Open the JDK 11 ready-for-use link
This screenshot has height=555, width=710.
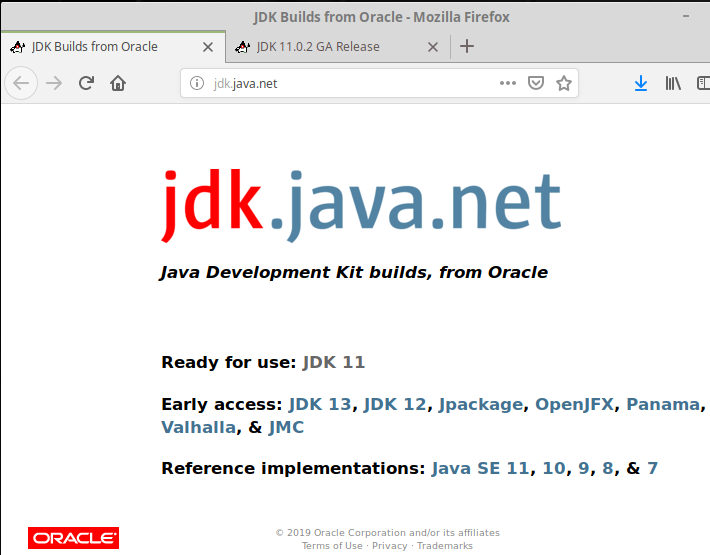coord(334,362)
